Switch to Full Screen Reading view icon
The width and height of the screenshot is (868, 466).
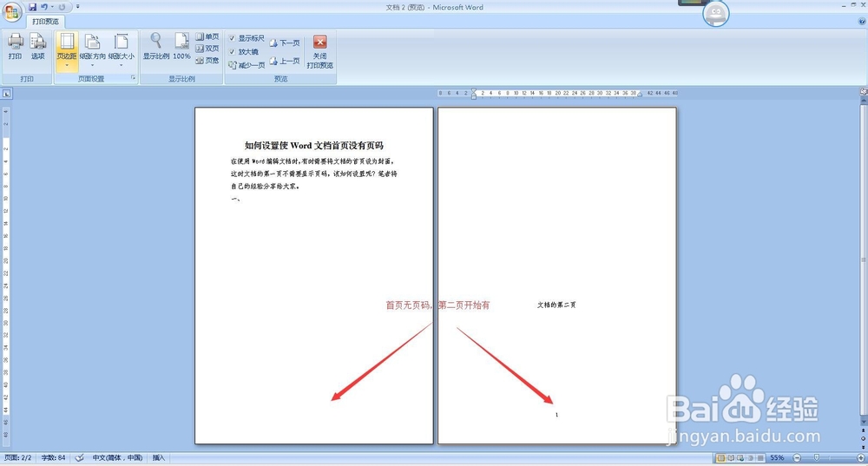click(x=731, y=457)
